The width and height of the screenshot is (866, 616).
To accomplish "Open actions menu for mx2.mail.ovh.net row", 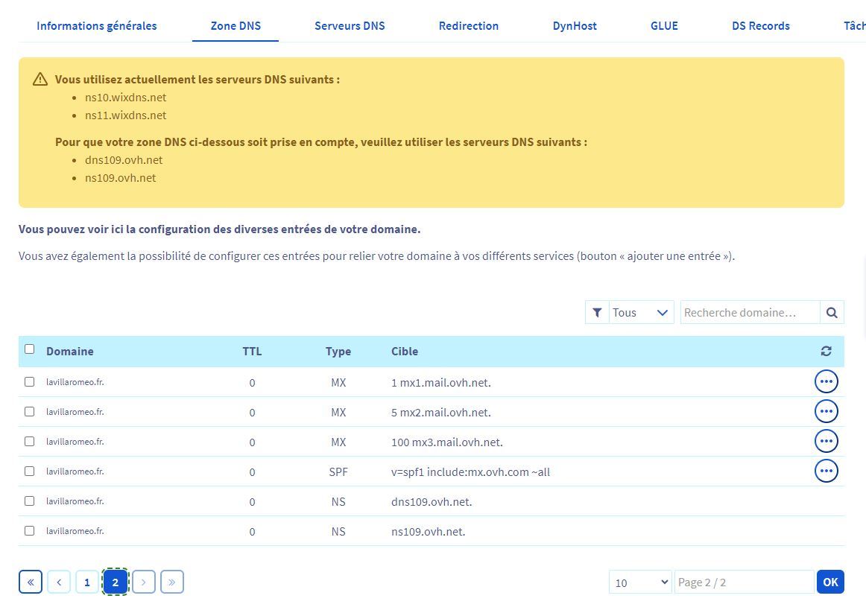I will click(x=826, y=411).
